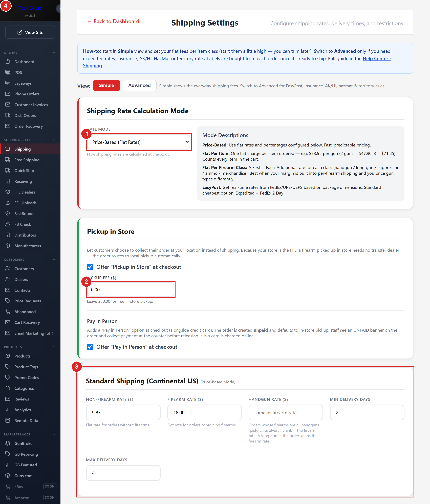Collapse the sidebar with the arrow toggle
The image size is (430, 504).
[59, 9]
